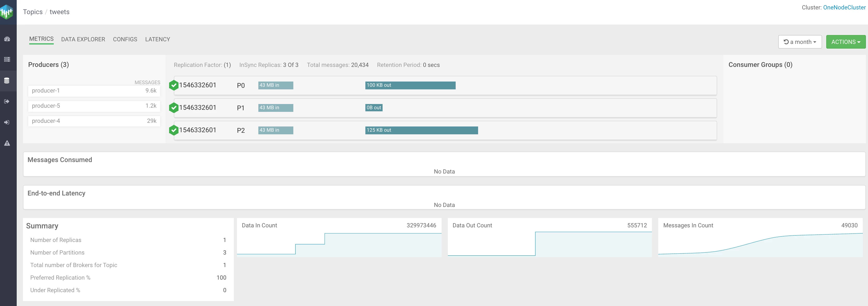Click the P2 green check status icon
This screenshot has height=306, width=868.
tap(174, 130)
